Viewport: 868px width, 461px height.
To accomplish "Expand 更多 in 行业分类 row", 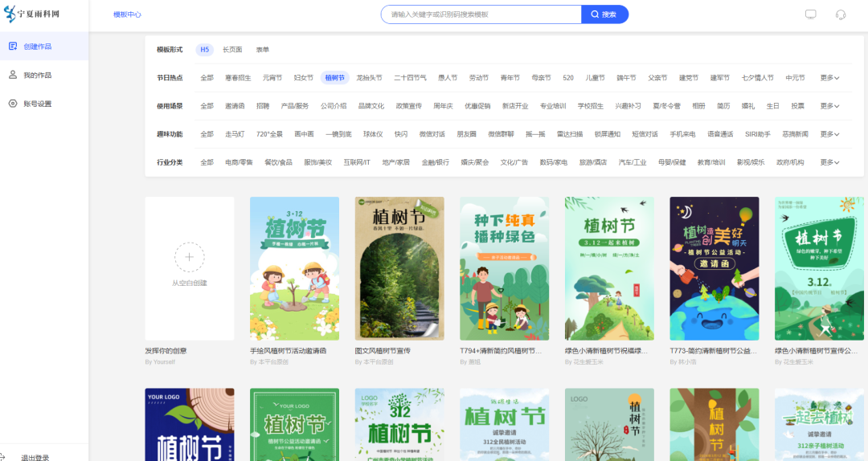I will pos(829,163).
